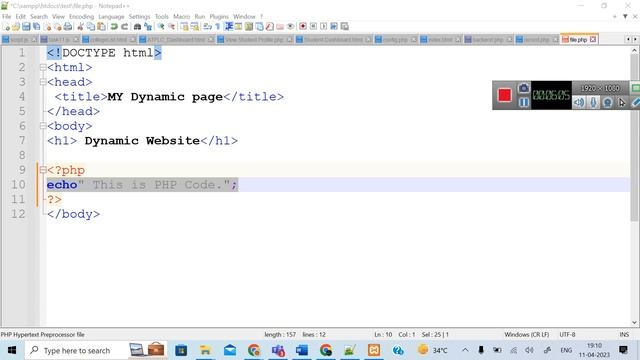Toggle recorder mouse cursor effects
Image resolution: width=640 pixels, height=360 pixels.
click(622, 102)
